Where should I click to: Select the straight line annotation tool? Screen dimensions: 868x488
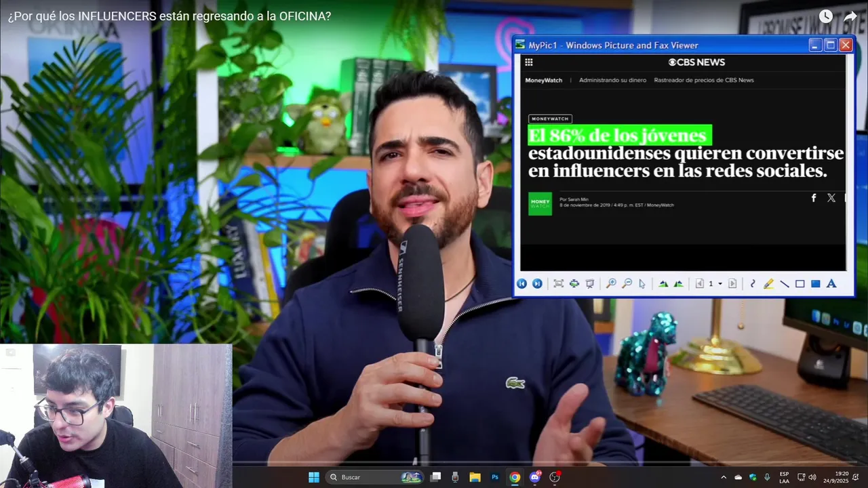[785, 284]
